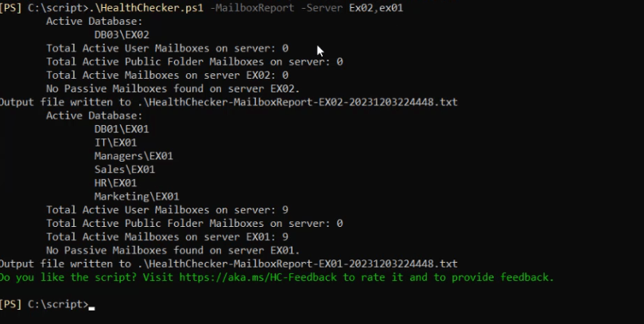This screenshot has height=324, width=644.
Task: Select the IT\EX01 database entry
Action: pos(115,142)
